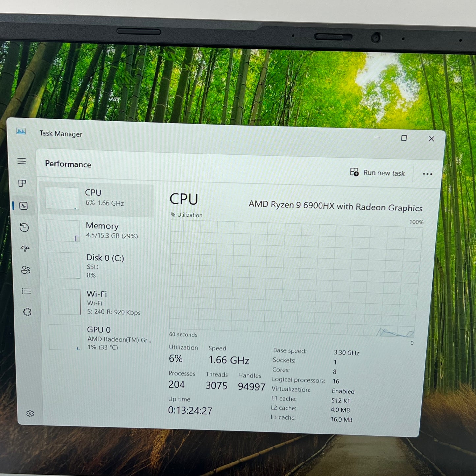Screen dimensions: 476x476
Task: Minimize the Task Manager window
Action: (x=377, y=137)
